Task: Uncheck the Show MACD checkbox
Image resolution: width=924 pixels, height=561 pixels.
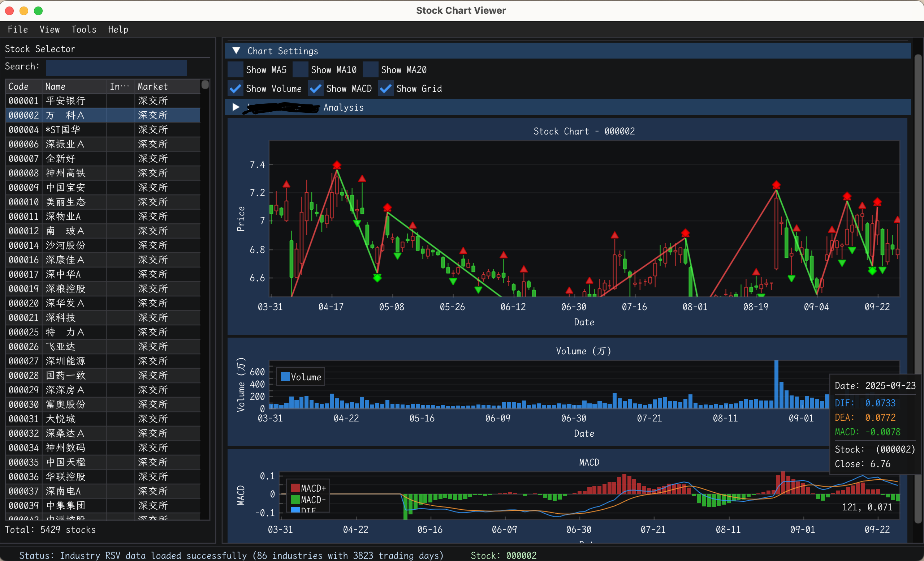Action: 315,89
